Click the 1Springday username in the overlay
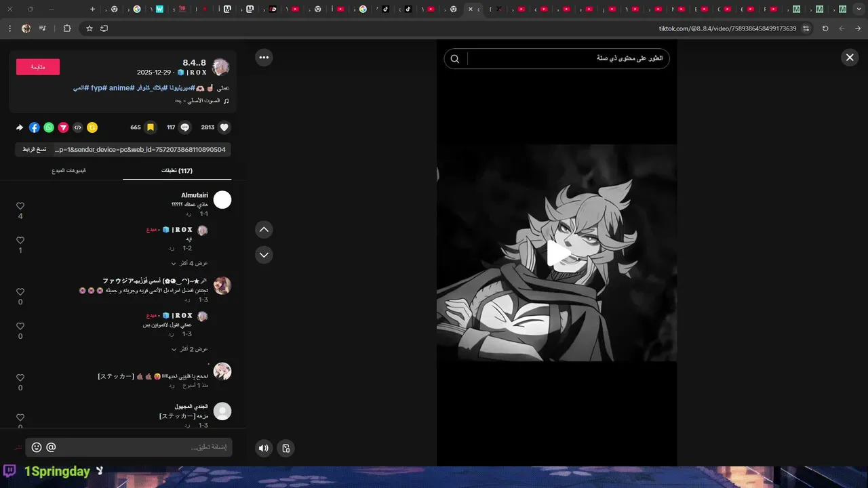The height and width of the screenshot is (488, 868). 57,471
